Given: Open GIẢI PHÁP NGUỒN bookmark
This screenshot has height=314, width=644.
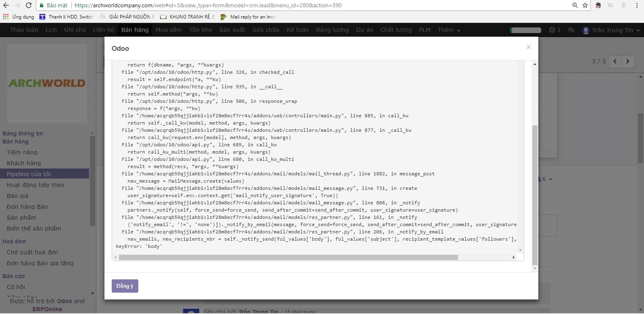Looking at the screenshot, I should (x=127, y=17).
